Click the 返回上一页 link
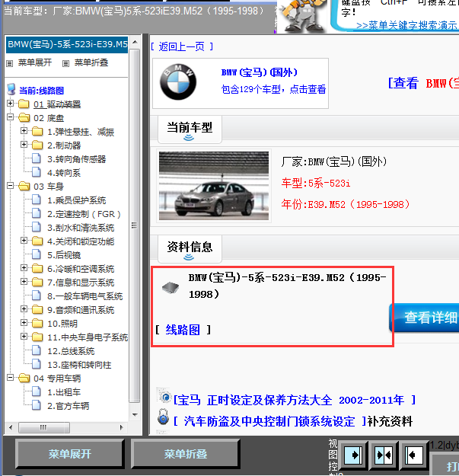This screenshot has width=459, height=476. point(182,46)
